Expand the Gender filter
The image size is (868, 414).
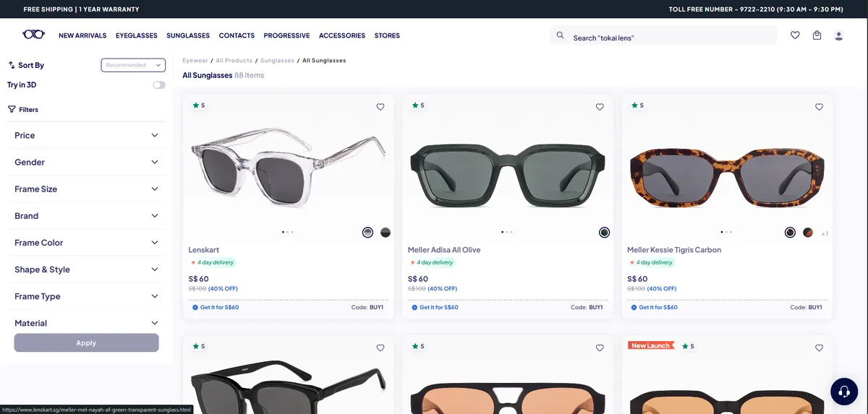click(87, 162)
